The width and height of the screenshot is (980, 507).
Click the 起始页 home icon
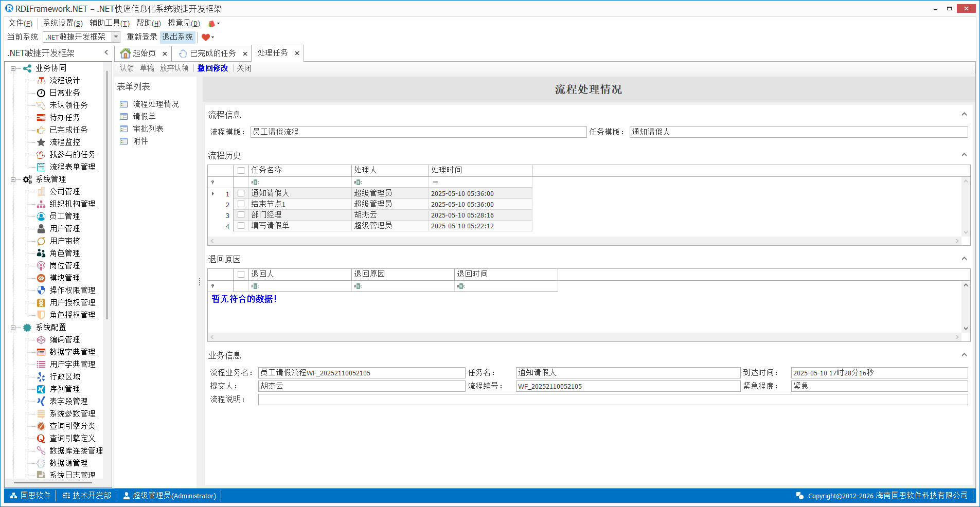pos(125,53)
